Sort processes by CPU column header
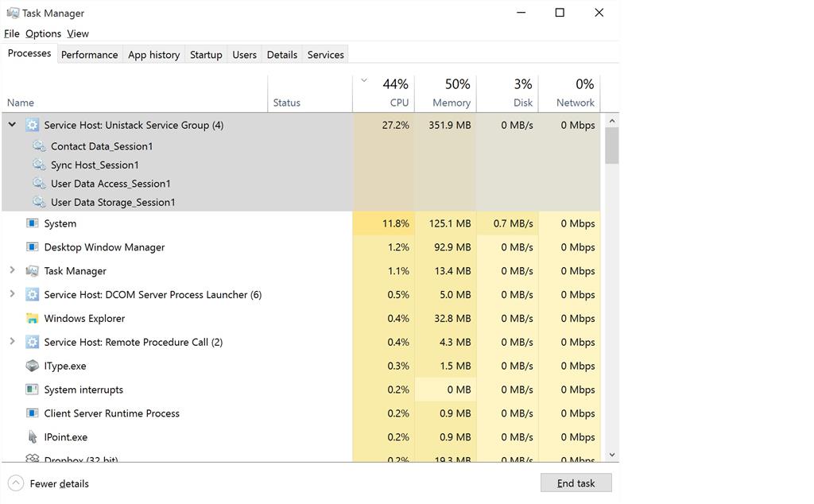814x504 pixels. tap(384, 94)
